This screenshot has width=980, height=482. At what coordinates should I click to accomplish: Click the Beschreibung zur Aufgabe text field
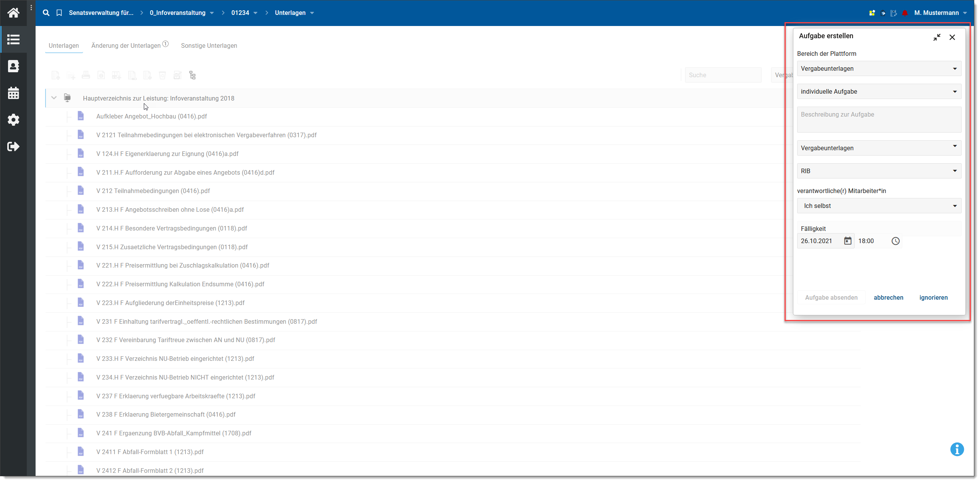tap(879, 119)
